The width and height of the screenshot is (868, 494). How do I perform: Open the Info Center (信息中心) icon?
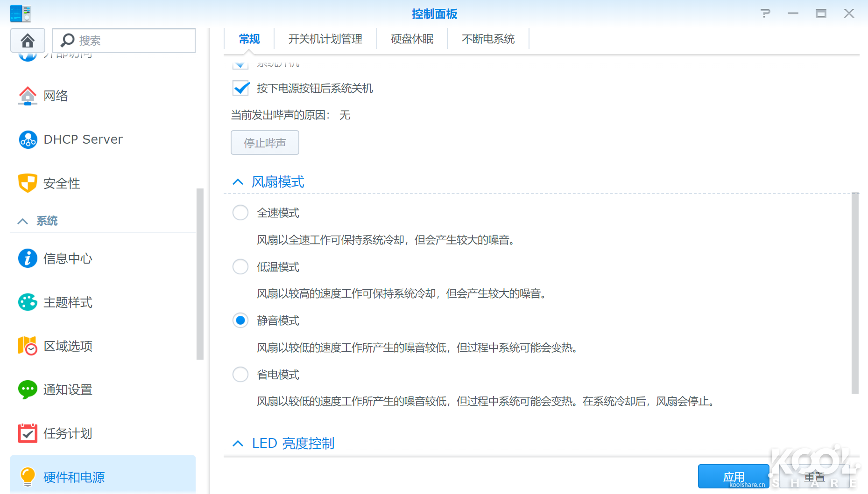(x=28, y=258)
